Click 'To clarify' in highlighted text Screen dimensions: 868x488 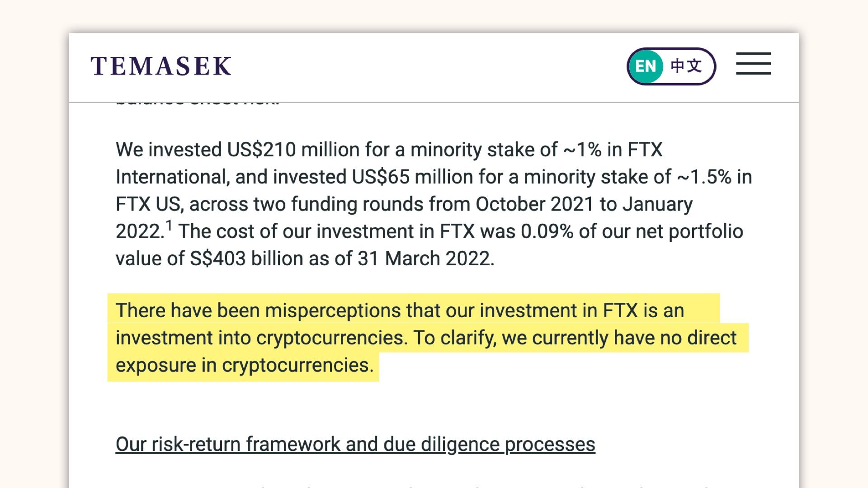click(x=454, y=338)
